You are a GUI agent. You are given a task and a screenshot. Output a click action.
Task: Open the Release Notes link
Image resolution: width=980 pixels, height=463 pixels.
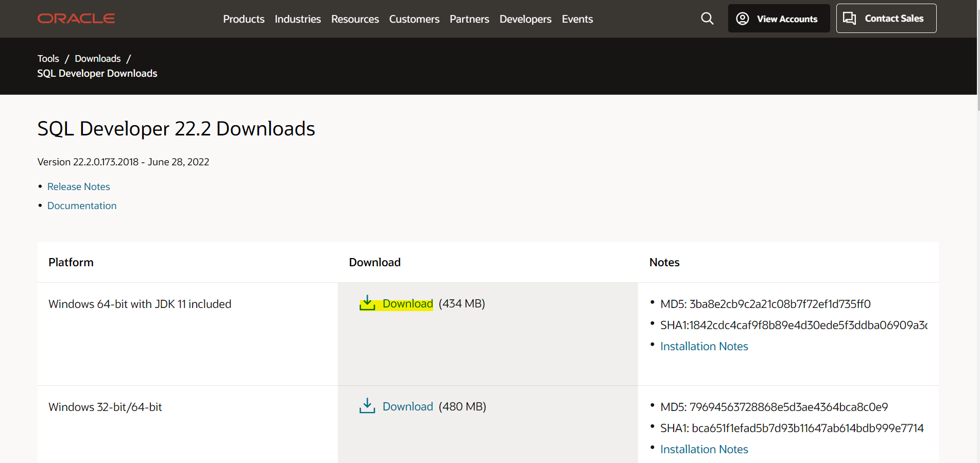pyautogui.click(x=79, y=186)
